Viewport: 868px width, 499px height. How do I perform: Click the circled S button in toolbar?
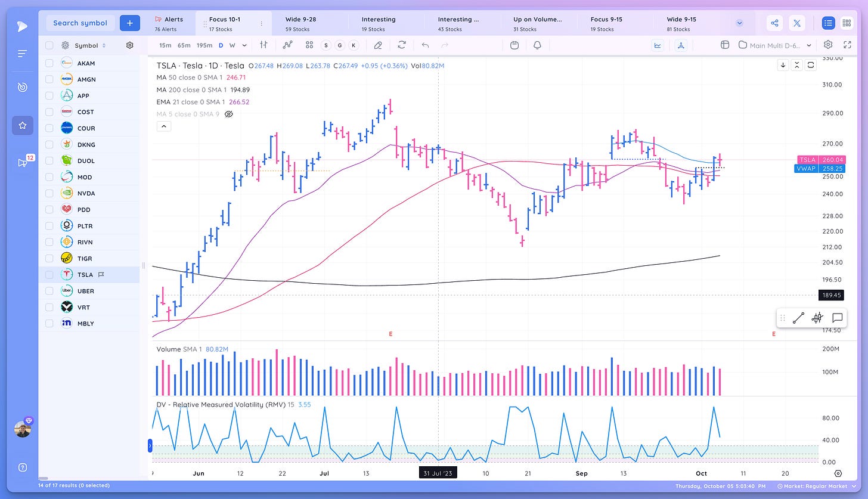tap(326, 45)
